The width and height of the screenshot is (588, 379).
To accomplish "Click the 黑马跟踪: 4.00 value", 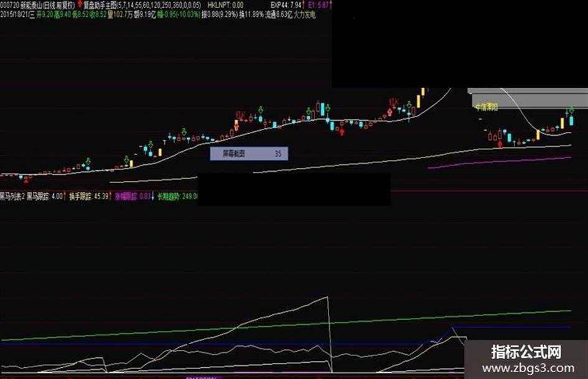I will [x=44, y=197].
